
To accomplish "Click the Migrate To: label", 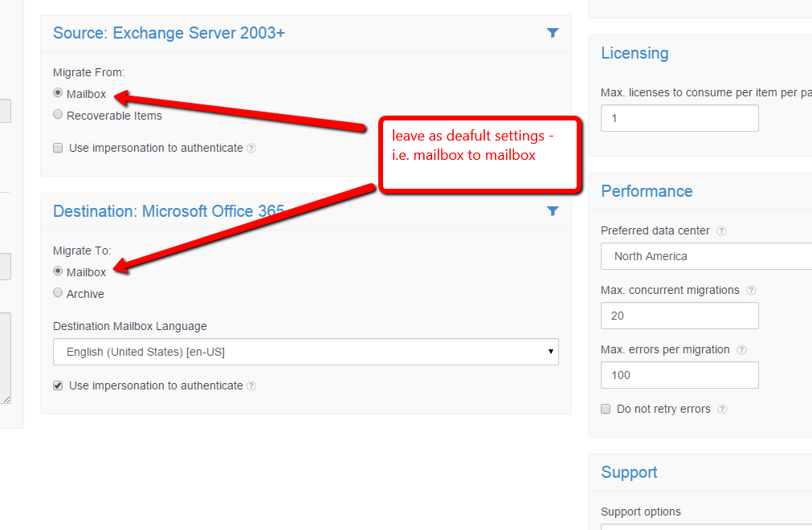I will pos(82,251).
